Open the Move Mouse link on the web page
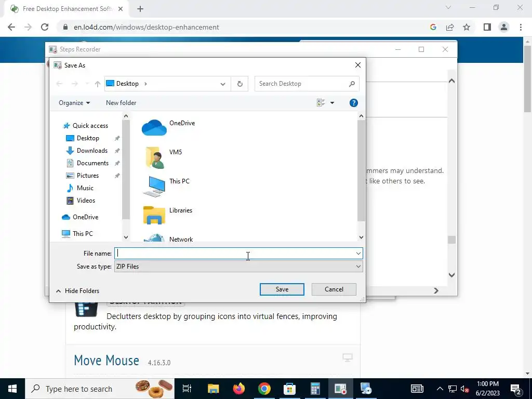Image resolution: width=532 pixels, height=399 pixels. (107, 360)
